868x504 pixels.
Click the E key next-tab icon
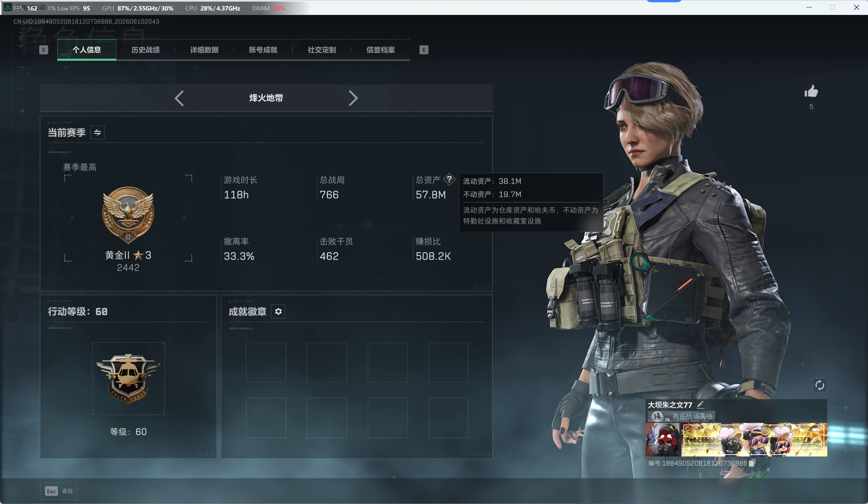tap(424, 50)
